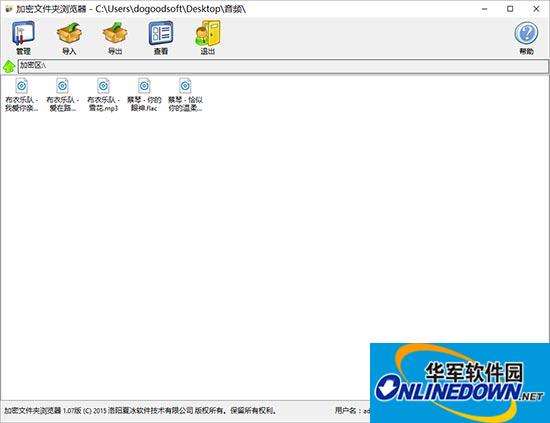Close the 加密文件夹浏览器 window

536,9
